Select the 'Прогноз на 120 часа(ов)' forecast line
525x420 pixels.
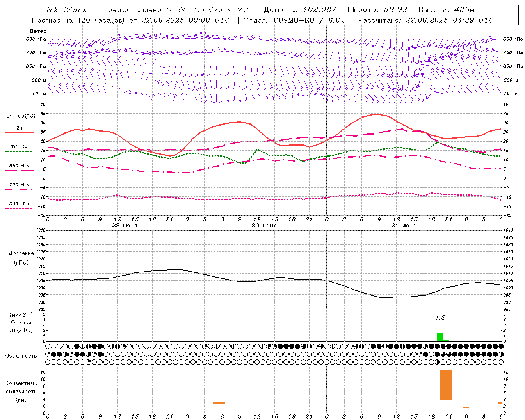[130, 20]
